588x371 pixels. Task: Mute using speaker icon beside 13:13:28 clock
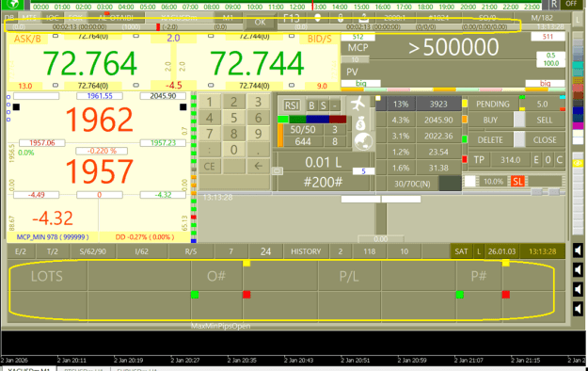[x=578, y=250]
